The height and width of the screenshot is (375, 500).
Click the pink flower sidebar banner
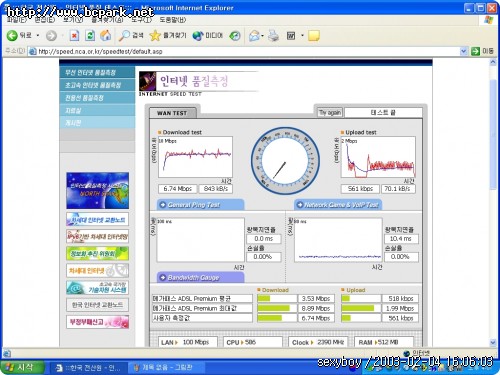[x=97, y=322]
